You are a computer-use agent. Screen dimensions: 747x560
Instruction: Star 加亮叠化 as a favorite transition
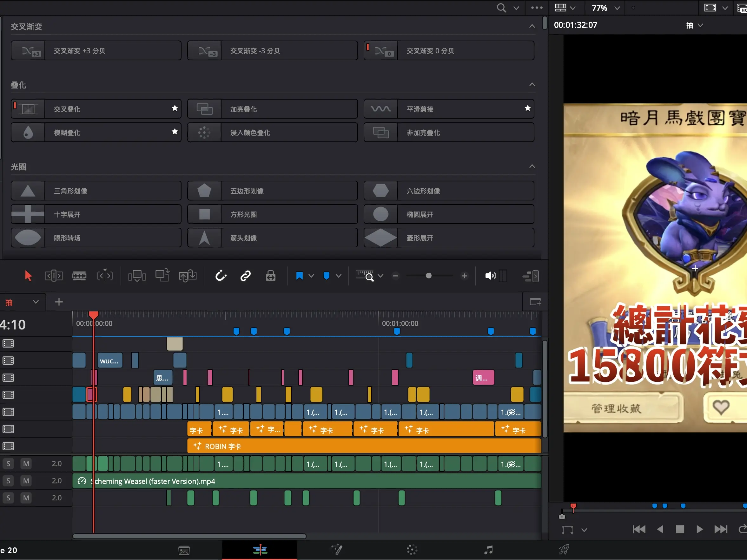tap(351, 109)
